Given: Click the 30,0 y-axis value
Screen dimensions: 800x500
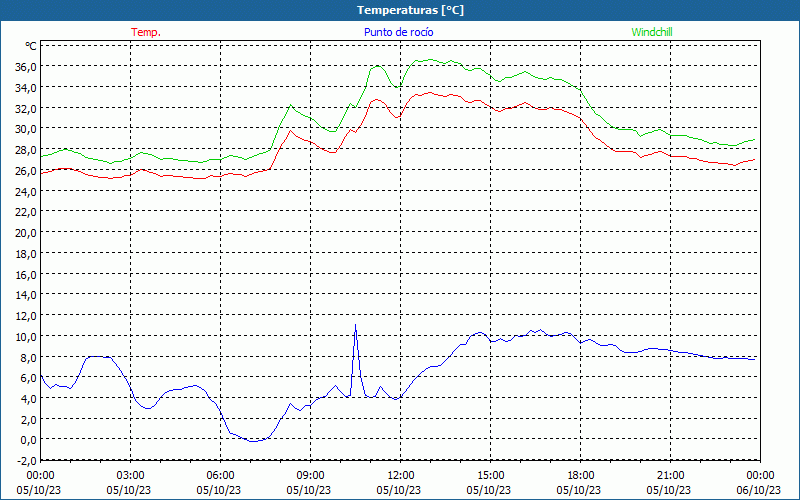Looking at the screenshot, I should (26, 129).
